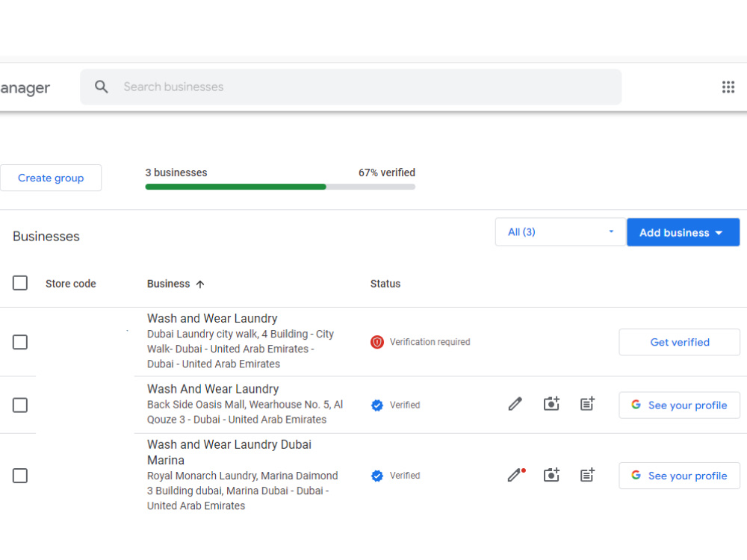This screenshot has width=747, height=560.
Task: Open the All (3) filter dropdown
Action: tap(560, 232)
